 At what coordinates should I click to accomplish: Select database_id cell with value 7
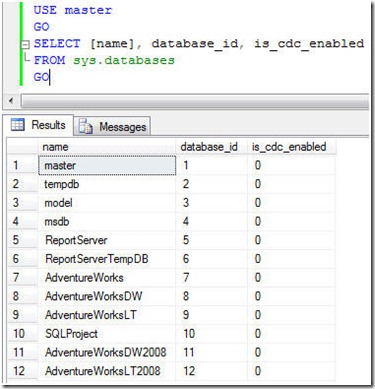point(212,277)
